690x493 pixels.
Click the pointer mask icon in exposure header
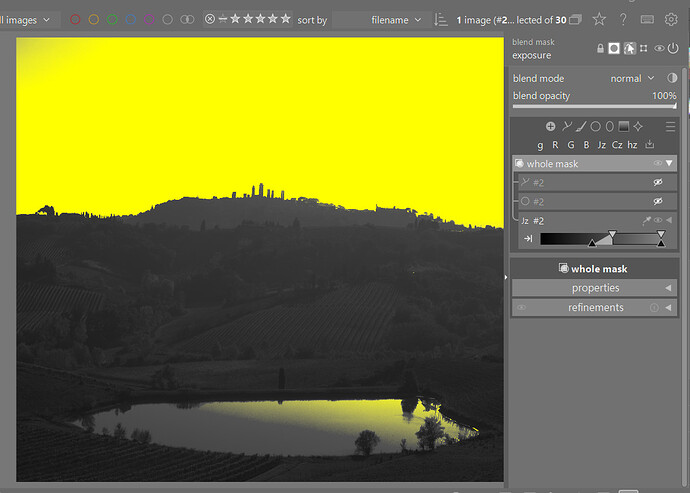coord(629,48)
